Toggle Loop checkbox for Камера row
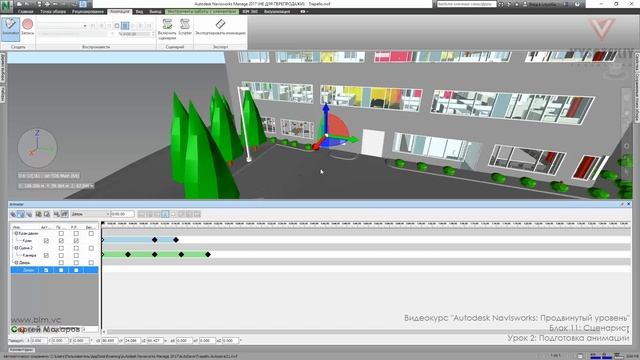Screen dimensions: 640x360 pyautogui.click(x=61, y=256)
